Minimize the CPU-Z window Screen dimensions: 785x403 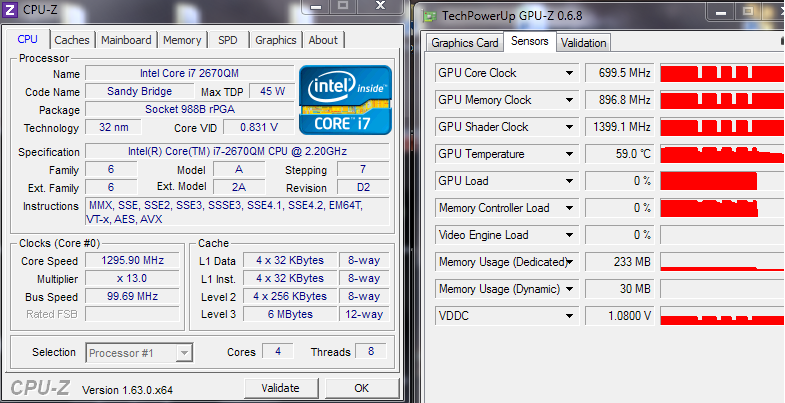pyautogui.click(x=315, y=7)
